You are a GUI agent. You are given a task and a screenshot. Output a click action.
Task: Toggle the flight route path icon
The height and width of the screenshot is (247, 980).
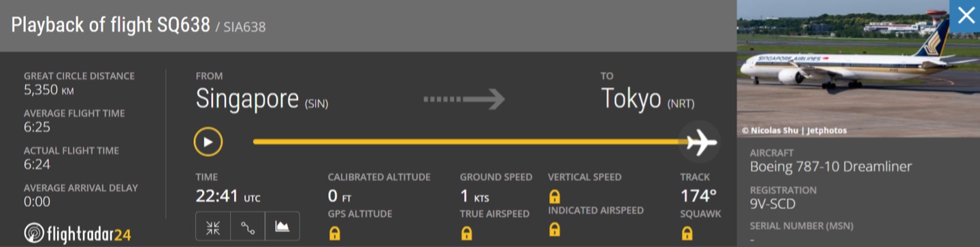tap(248, 227)
